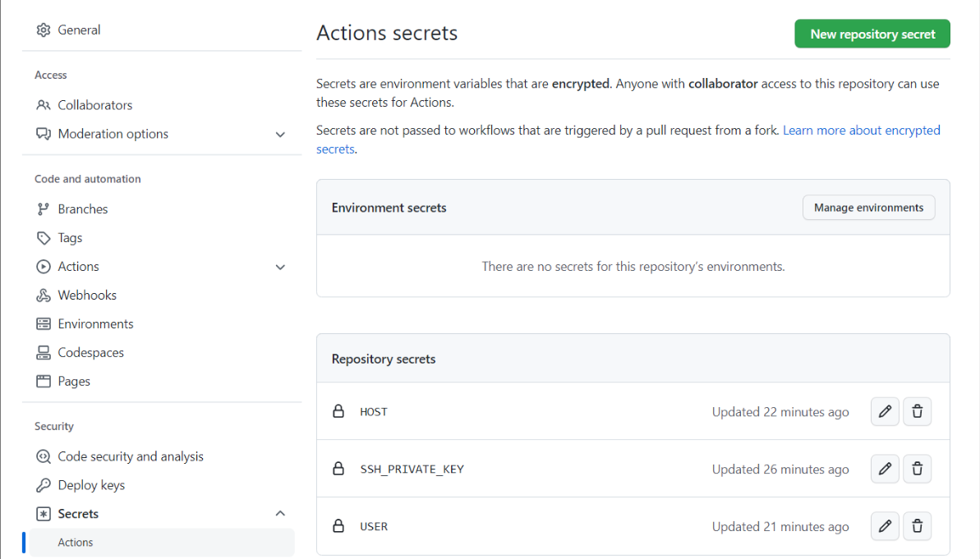980x559 pixels.
Task: Open Branches settings
Action: pyautogui.click(x=82, y=209)
